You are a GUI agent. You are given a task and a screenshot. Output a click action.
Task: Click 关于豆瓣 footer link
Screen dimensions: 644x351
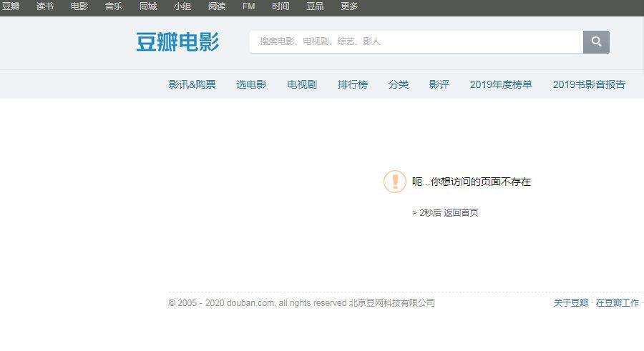571,303
